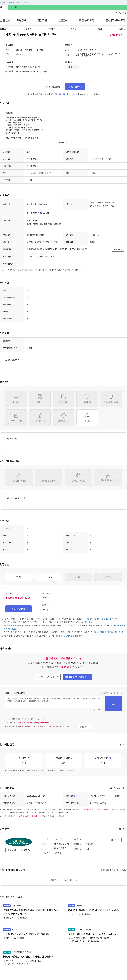The height and width of the screenshot is (980, 127).
Task: Open 더보기 in 기업정보 section
Action: pyautogui.click(x=123, y=829)
